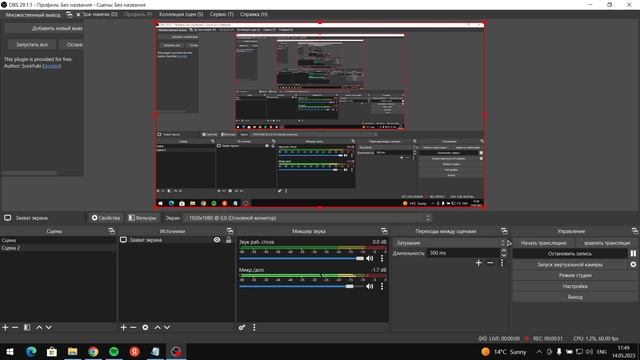
Task: Undock the Сцены panel with its float icon
Action: [111, 231]
